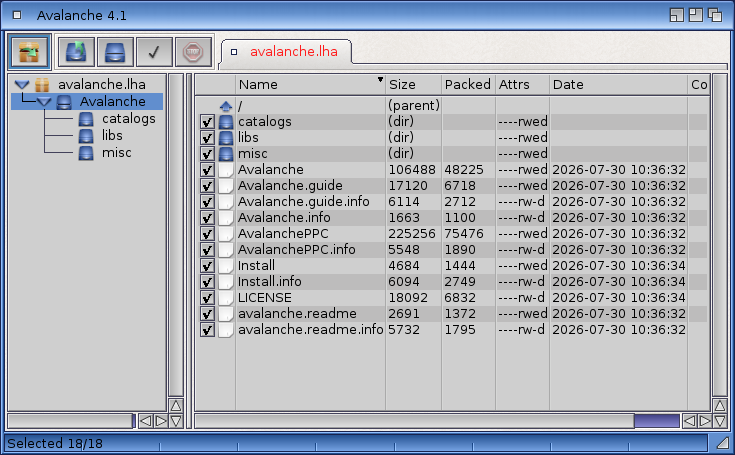
Task: Click the tree panel vertical scrollbar
Action: point(176,235)
